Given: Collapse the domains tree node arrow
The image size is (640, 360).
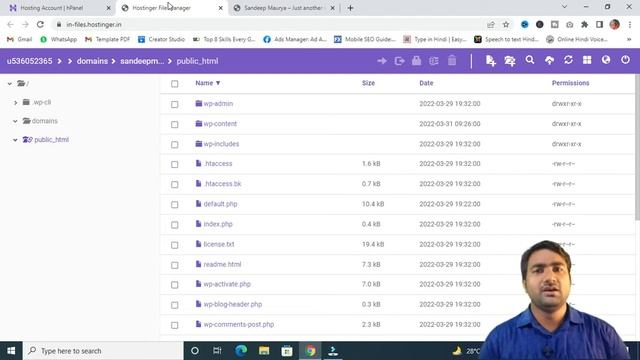Looking at the screenshot, I should [x=15, y=121].
